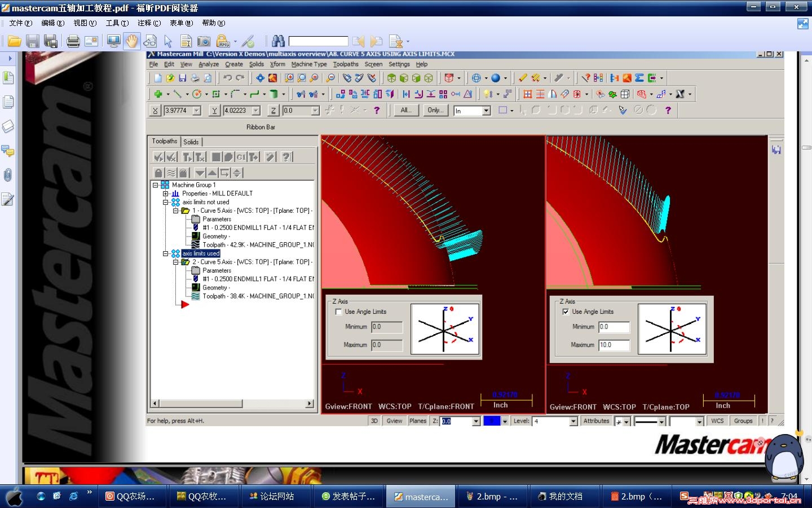Image resolution: width=812 pixels, height=508 pixels.
Task: Collapse the 'axis limits used' group
Action: 165,253
